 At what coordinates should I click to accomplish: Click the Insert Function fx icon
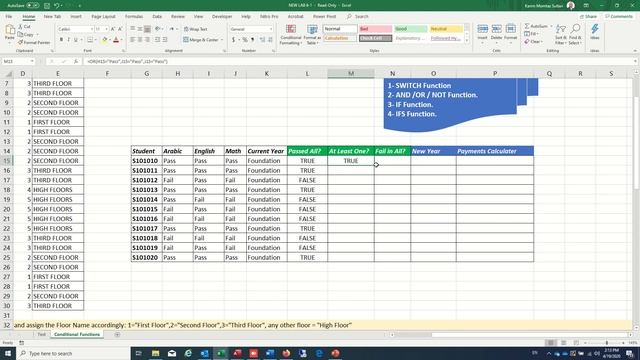(x=76, y=61)
